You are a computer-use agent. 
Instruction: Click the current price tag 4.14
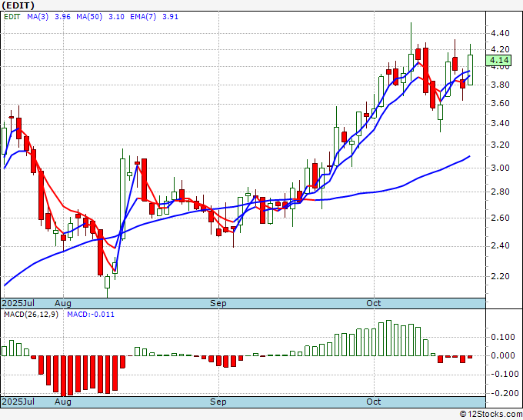(x=498, y=60)
